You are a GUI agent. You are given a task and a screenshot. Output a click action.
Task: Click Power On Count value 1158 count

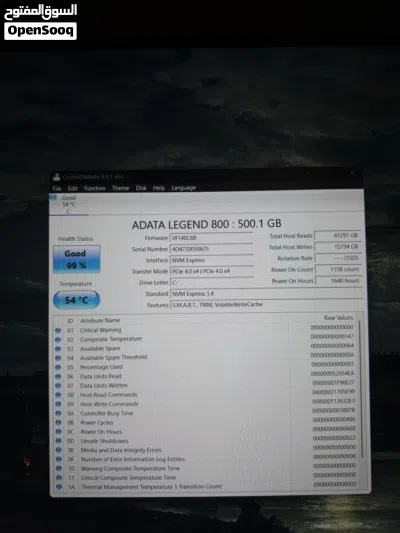point(337,269)
